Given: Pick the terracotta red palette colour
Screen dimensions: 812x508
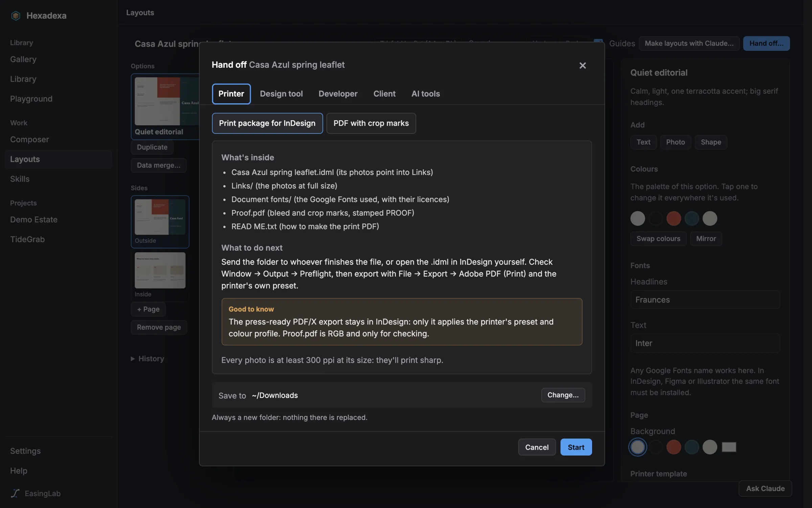Looking at the screenshot, I should coord(674,218).
